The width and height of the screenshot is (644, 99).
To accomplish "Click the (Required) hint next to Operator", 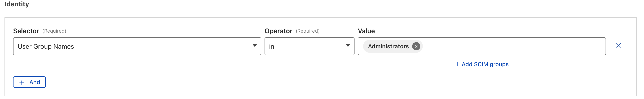I will (x=307, y=31).
